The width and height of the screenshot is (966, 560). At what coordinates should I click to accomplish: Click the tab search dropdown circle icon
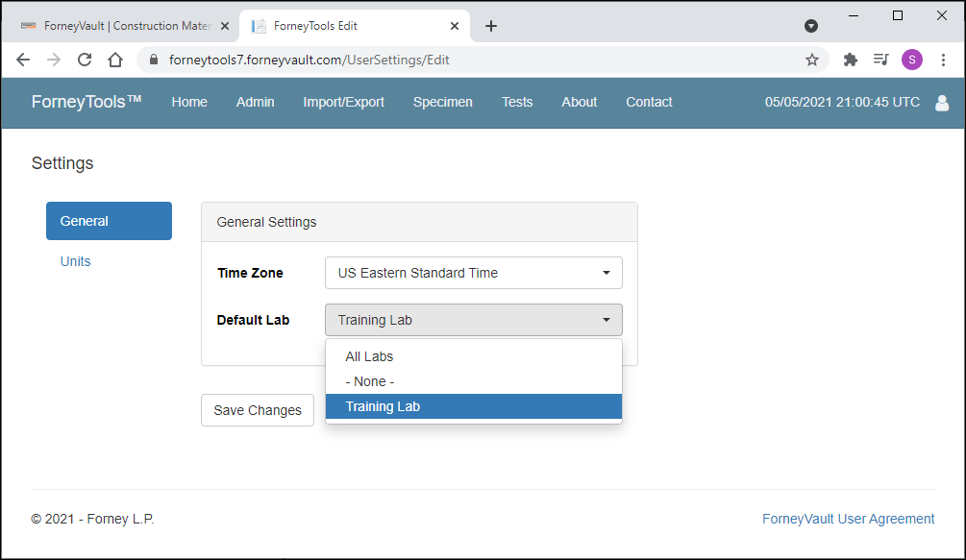coord(810,26)
